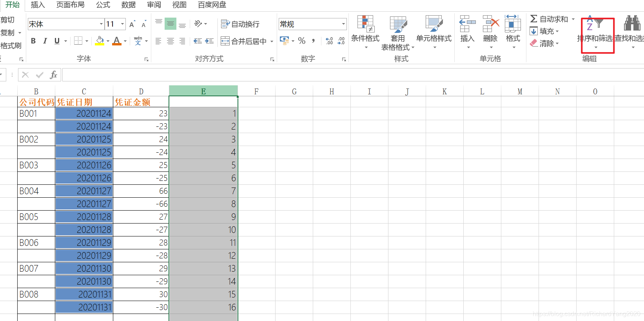Open the 审阅 tab
644x321 pixels.
pos(154,5)
